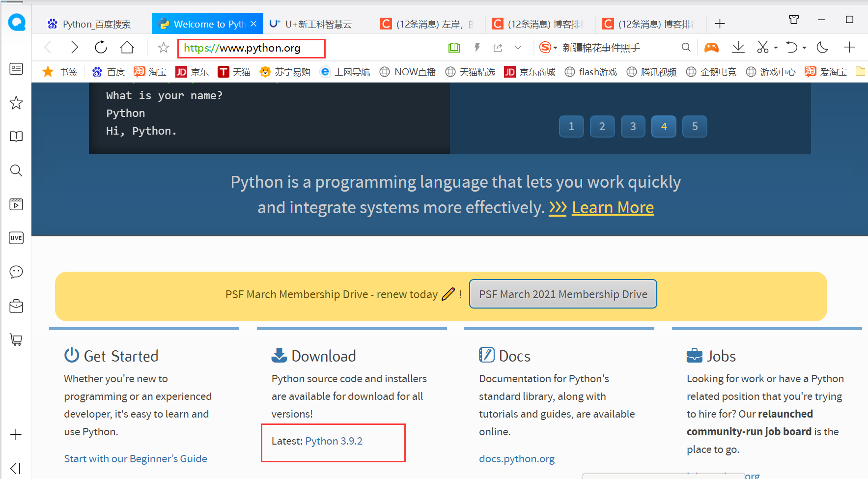Click the browser logo at top-left
The width and height of the screenshot is (868, 479).
pyautogui.click(x=17, y=22)
